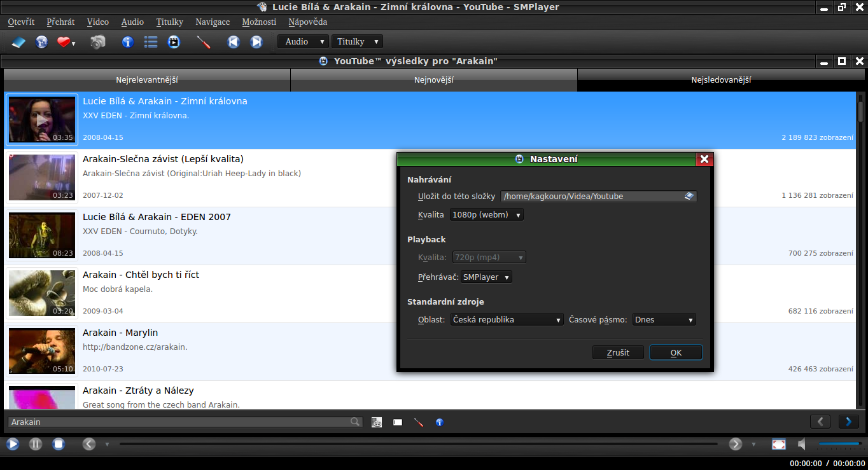Select the Zimní královna video thumbnail

(42, 120)
